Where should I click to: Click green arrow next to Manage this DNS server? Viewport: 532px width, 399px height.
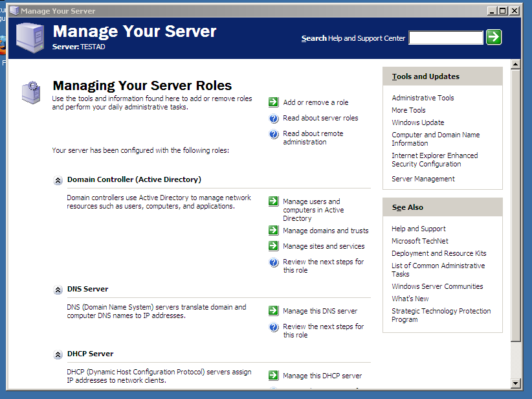274,311
